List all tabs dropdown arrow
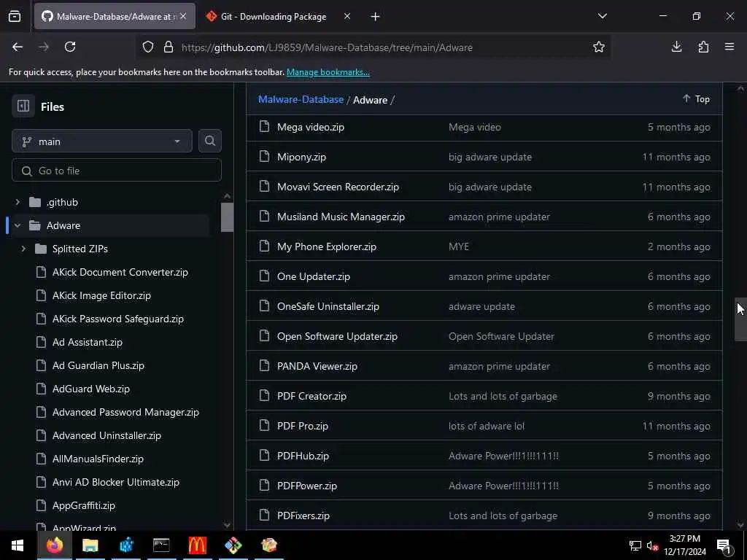This screenshot has width=747, height=560. [x=603, y=17]
